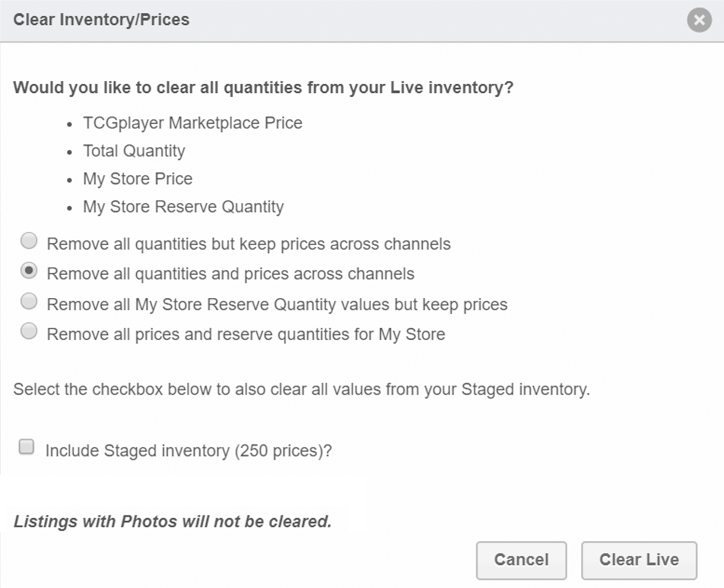This screenshot has height=588, width=724.
Task: Click label text 'Remove all quantities and prices'
Action: (230, 274)
